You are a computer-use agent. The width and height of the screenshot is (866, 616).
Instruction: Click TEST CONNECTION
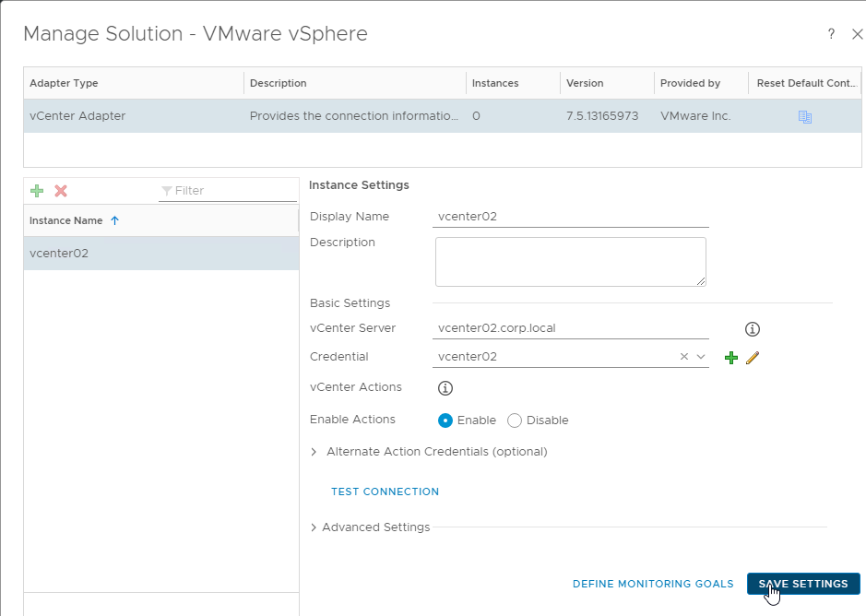(x=385, y=492)
